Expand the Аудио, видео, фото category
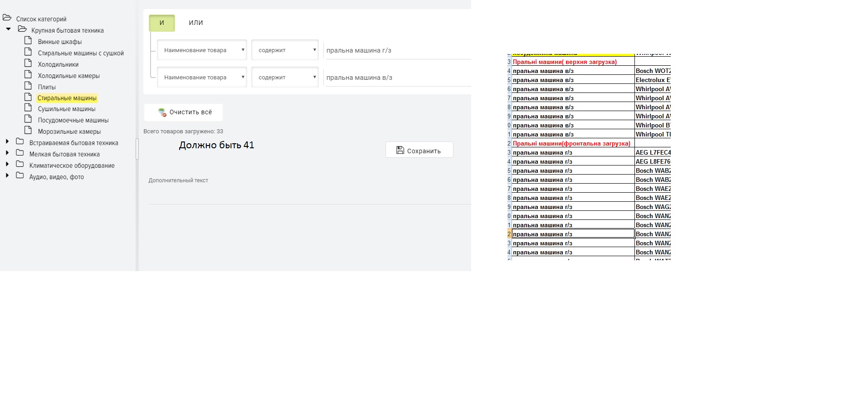868x399 pixels. (7, 175)
